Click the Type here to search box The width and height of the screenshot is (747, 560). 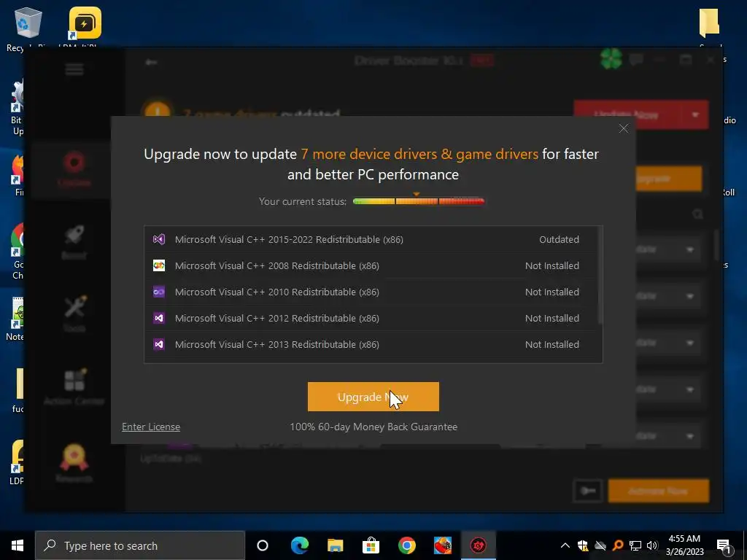point(140,545)
